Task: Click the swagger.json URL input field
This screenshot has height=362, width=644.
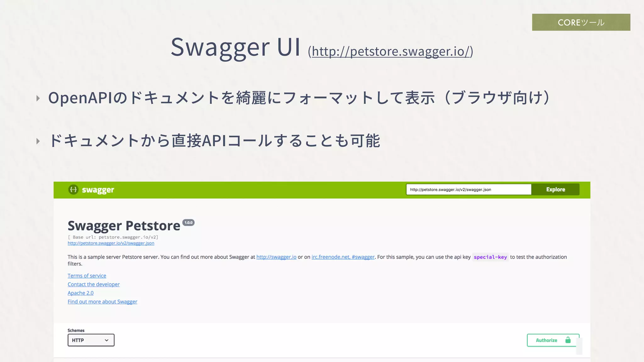Action: point(468,189)
